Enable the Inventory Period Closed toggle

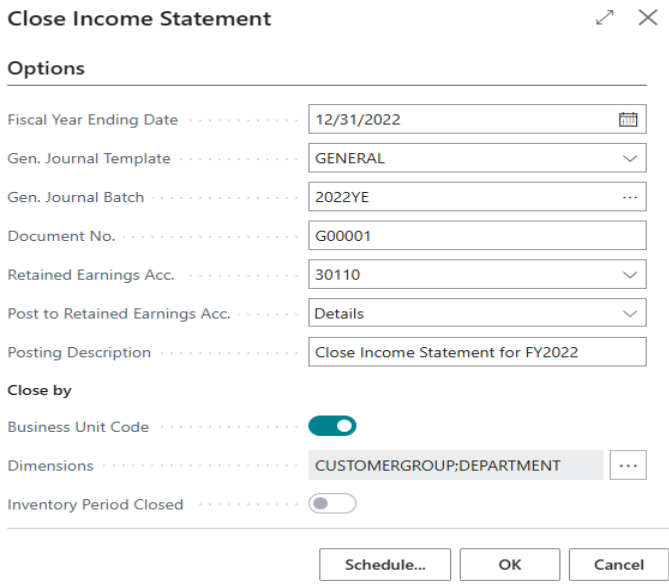pyautogui.click(x=333, y=504)
